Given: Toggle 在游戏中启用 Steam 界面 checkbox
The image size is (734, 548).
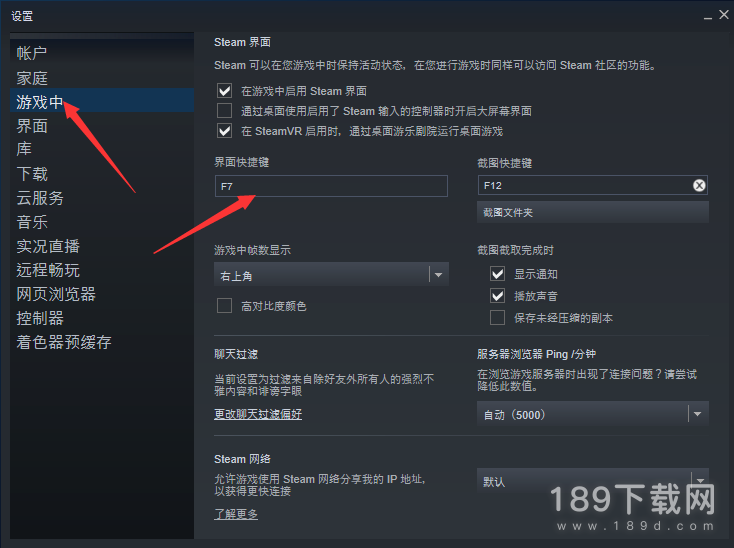Looking at the screenshot, I should click(224, 90).
